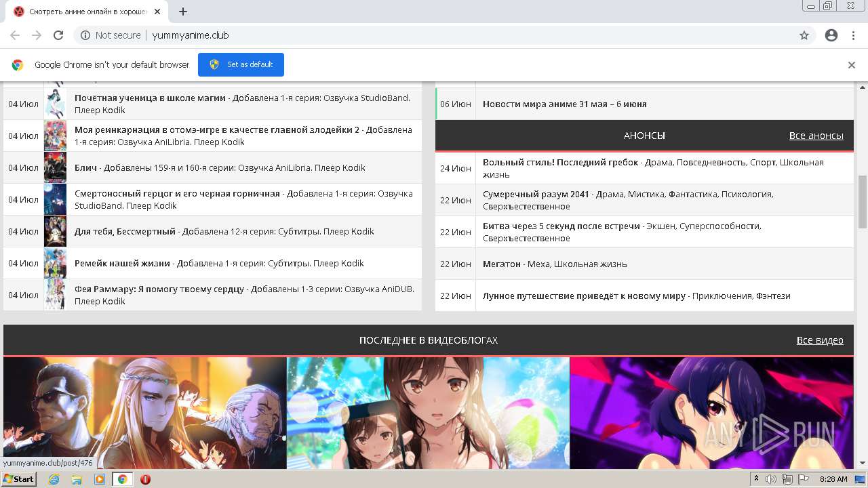868x488 pixels.
Task: Open the file explorer folder taskbar icon
Action: click(77, 479)
